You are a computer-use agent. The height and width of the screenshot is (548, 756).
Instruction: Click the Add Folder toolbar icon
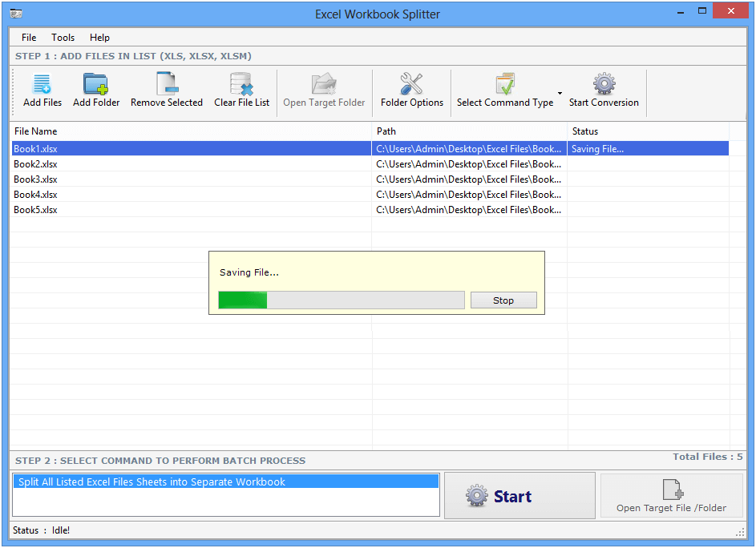[x=95, y=84]
